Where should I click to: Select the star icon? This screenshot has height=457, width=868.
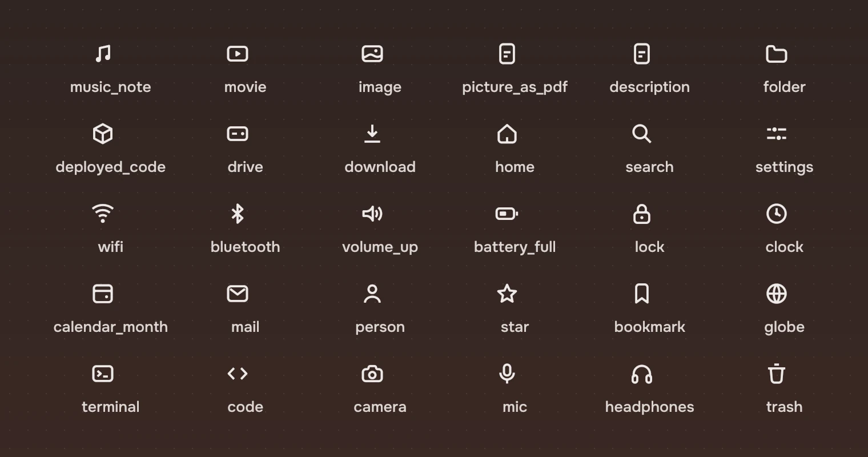507,294
